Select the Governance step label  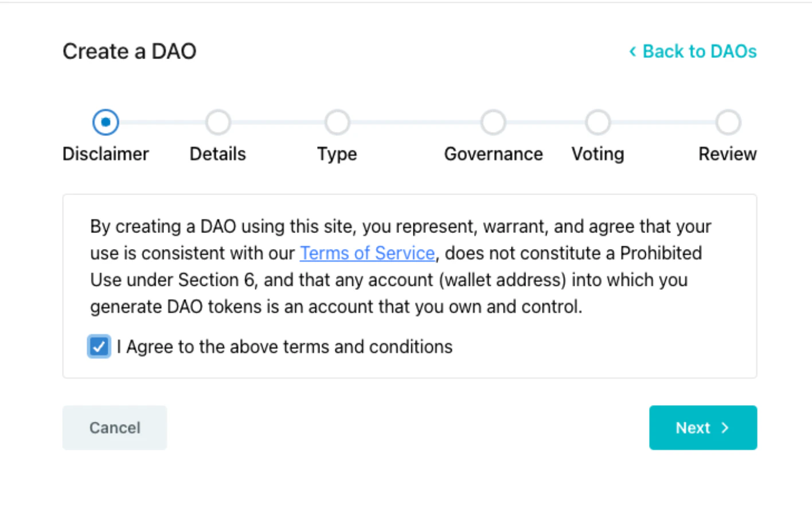(x=493, y=154)
